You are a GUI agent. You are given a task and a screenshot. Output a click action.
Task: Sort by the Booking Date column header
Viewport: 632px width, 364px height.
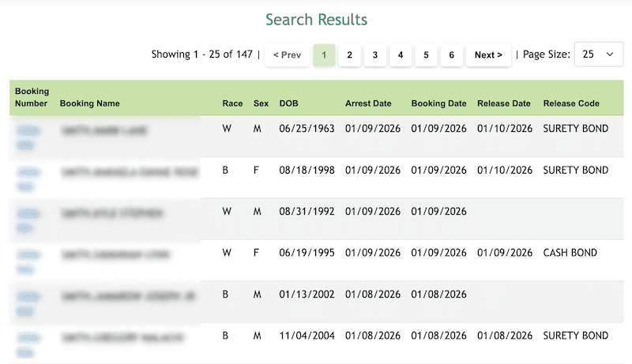[438, 103]
